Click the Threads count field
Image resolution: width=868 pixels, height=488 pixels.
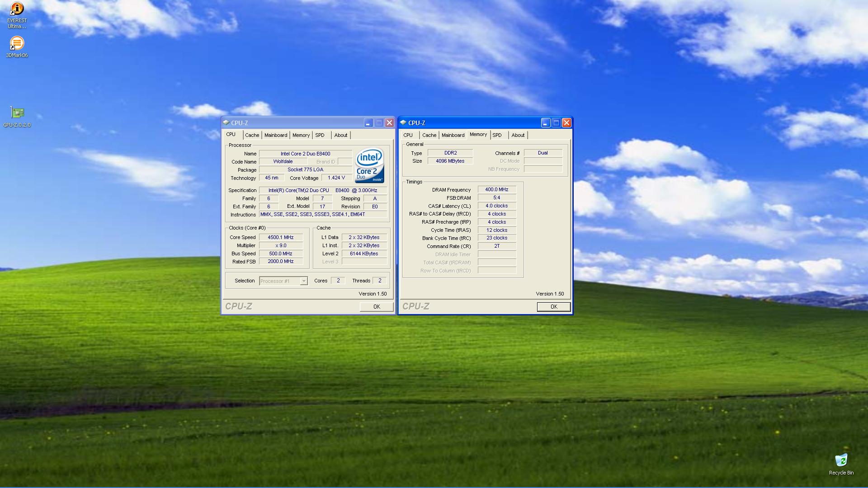tap(380, 281)
